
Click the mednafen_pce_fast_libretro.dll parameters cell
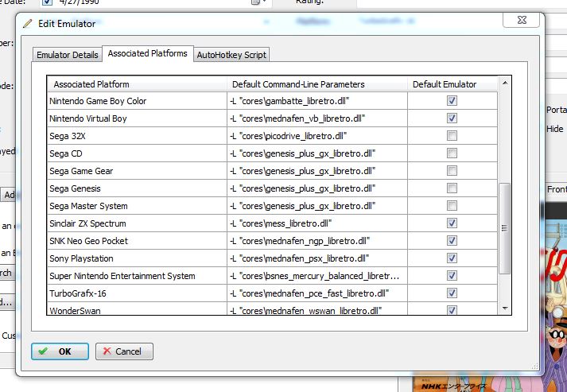click(x=317, y=293)
